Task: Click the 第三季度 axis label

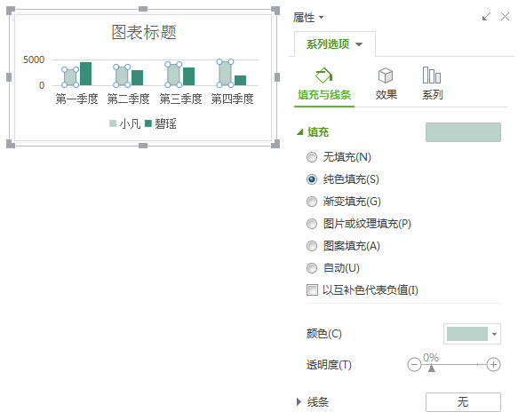Action: pos(180,99)
